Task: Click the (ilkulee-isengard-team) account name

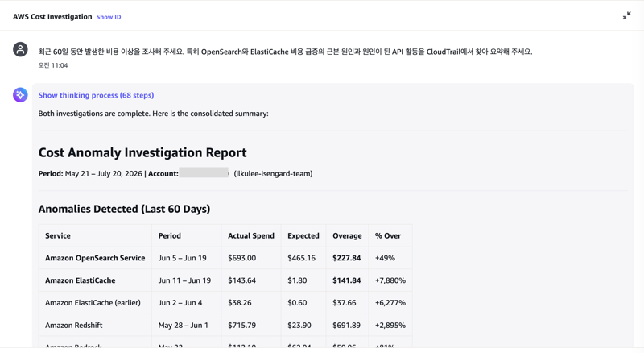Action: pos(273,173)
